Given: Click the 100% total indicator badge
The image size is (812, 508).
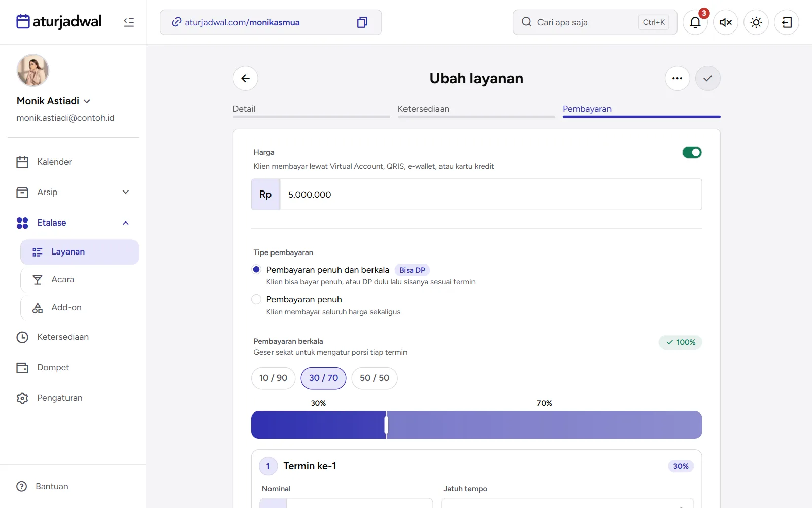Looking at the screenshot, I should coord(681,342).
